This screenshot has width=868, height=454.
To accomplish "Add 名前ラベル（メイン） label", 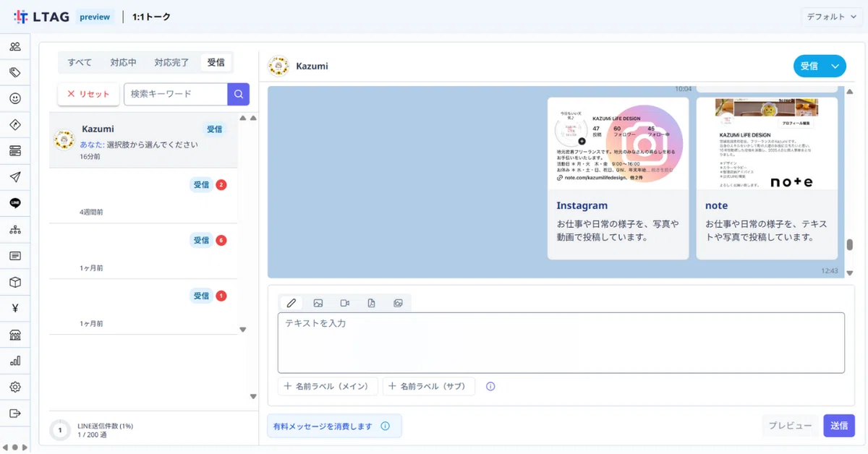I will (x=328, y=387).
